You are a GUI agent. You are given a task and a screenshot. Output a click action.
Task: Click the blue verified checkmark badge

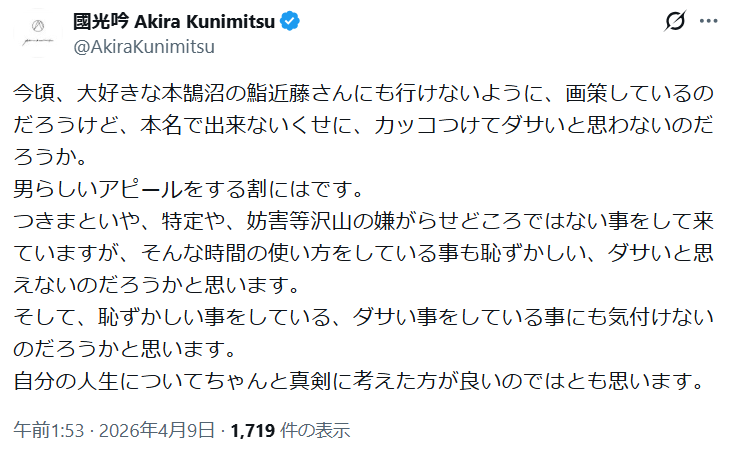click(286, 21)
